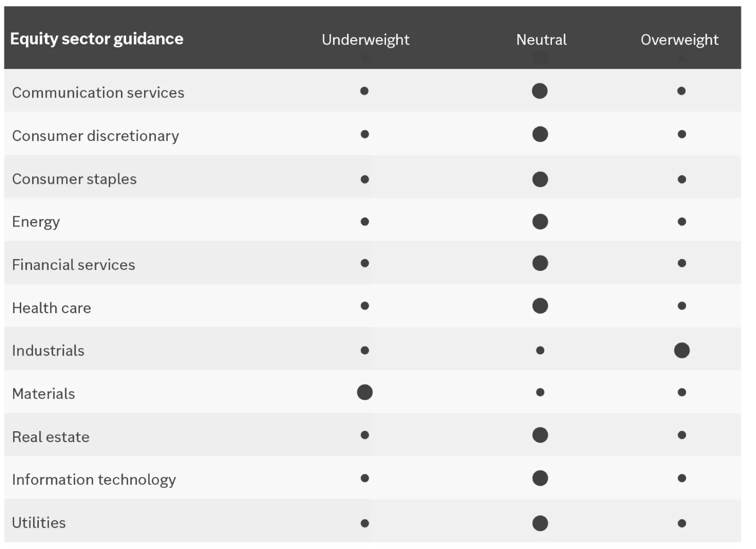Click the Information technology row label
This screenshot has height=549, width=756.
click(x=94, y=480)
